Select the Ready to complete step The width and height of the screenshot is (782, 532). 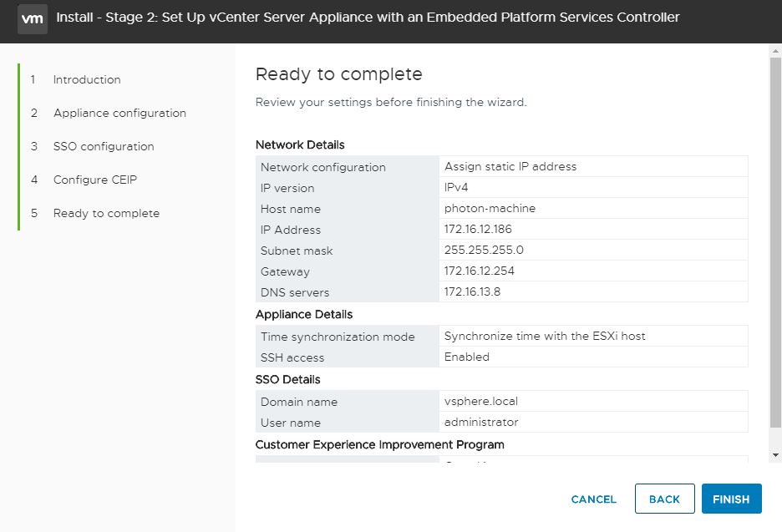point(106,213)
